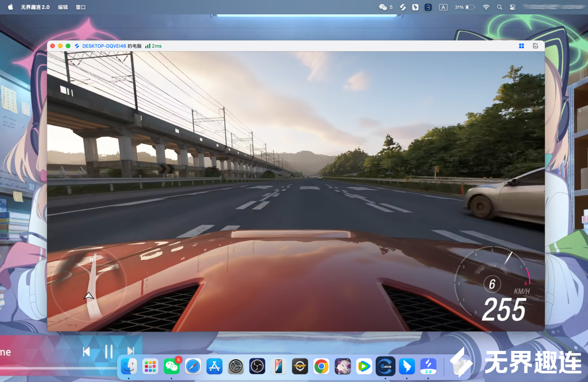Open System Preferences from the Dock

point(236,366)
